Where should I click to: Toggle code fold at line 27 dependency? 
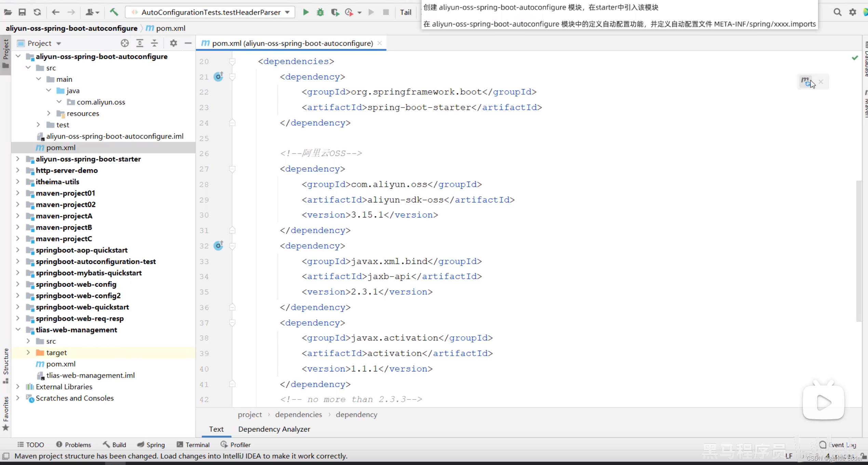[x=232, y=169]
